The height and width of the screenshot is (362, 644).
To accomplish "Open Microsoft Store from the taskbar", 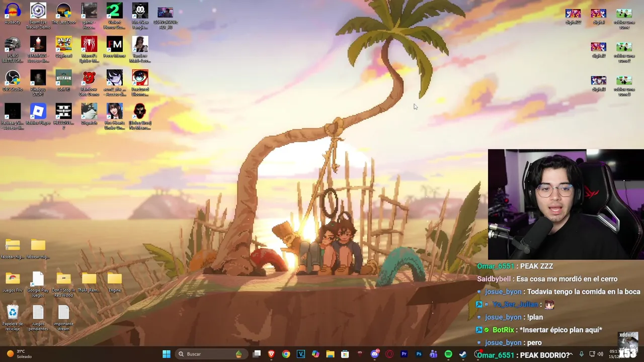I will pyautogui.click(x=345, y=354).
